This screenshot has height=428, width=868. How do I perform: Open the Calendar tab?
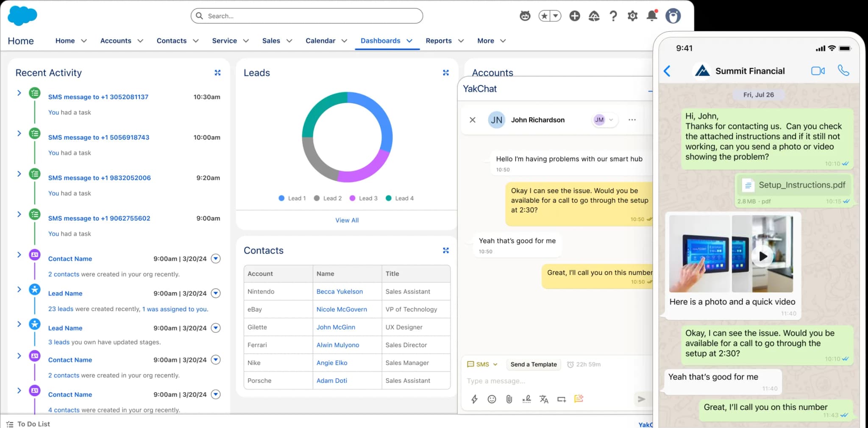[x=320, y=41]
